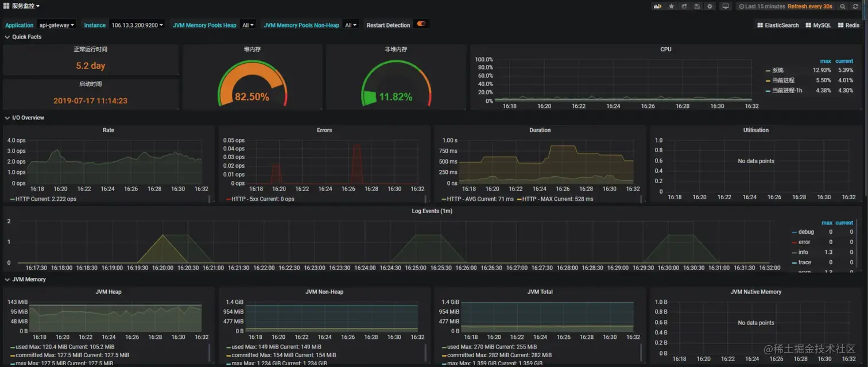Image resolution: width=868 pixels, height=367 pixels.
Task: Click the 5.2 day uptime value
Action: click(x=91, y=65)
